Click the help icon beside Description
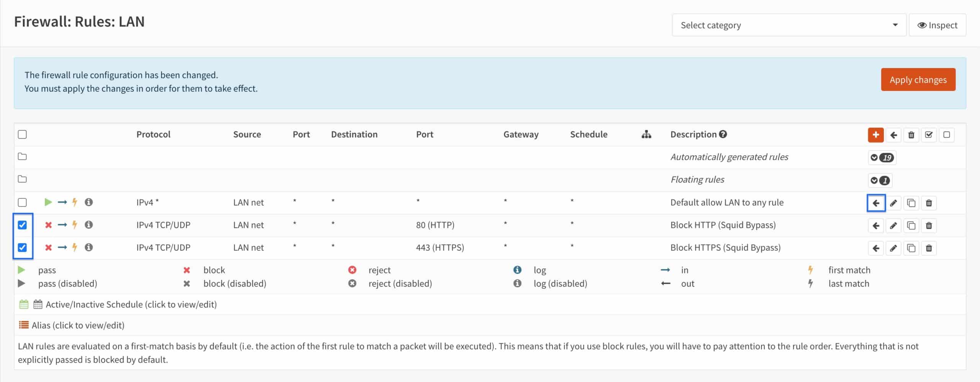Viewport: 980px width, 382px height. (x=723, y=134)
